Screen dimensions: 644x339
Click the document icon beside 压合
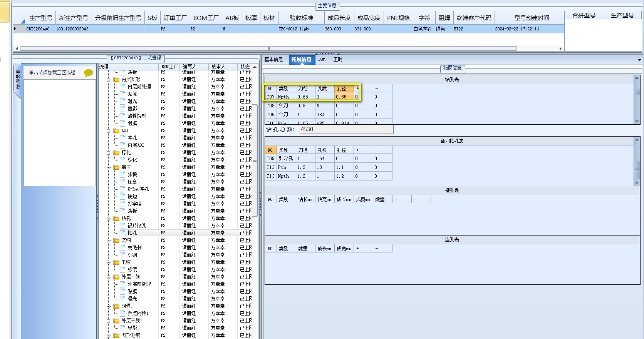pos(122,182)
